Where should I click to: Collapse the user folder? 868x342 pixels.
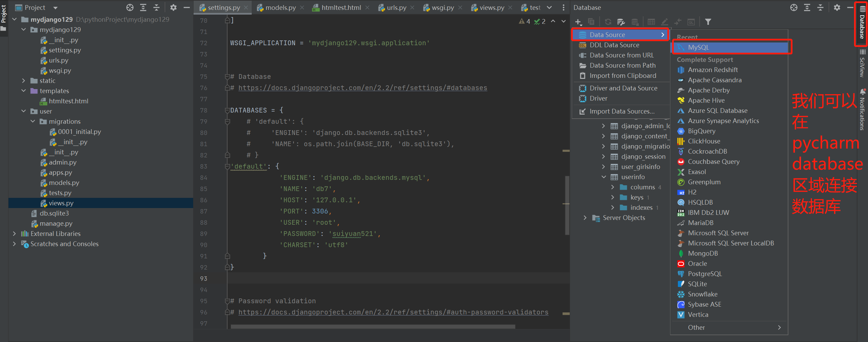23,111
